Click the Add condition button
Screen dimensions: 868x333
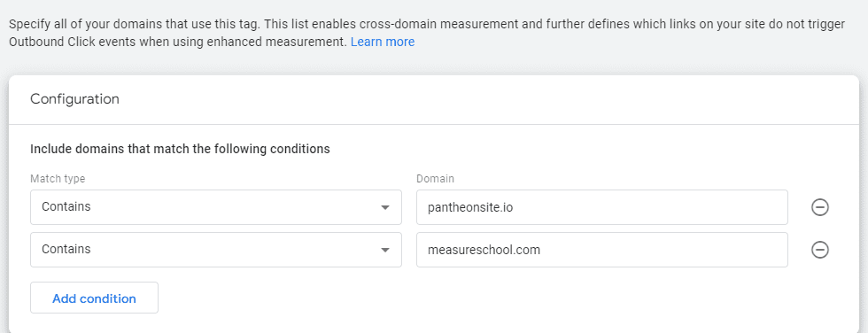94,298
